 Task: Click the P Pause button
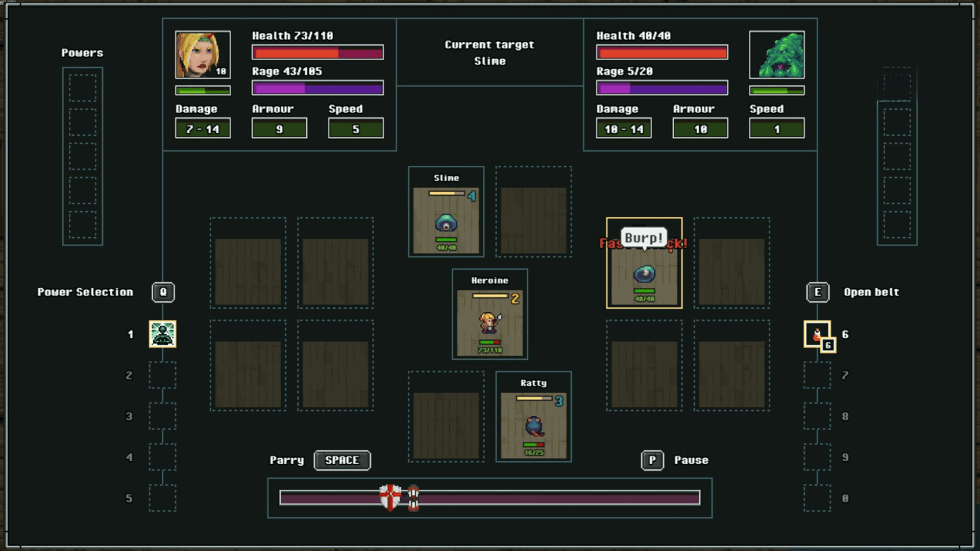click(652, 460)
